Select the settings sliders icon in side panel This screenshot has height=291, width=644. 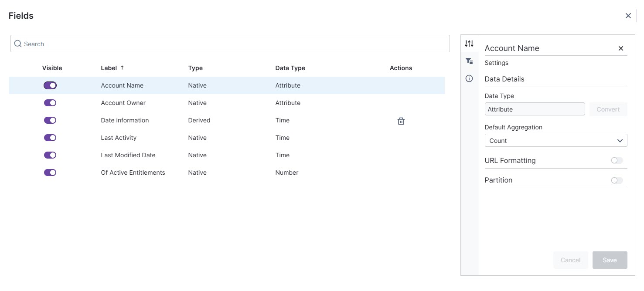pos(469,44)
